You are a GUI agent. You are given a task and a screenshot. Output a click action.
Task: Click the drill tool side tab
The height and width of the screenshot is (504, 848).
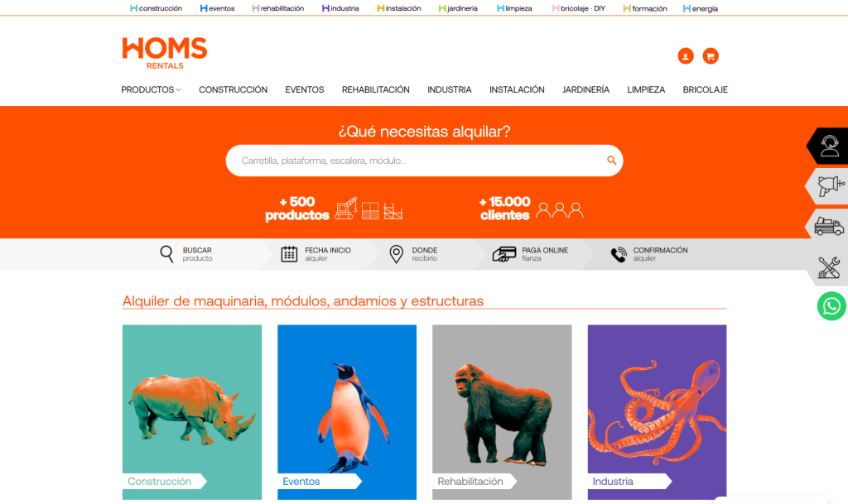pos(827,186)
